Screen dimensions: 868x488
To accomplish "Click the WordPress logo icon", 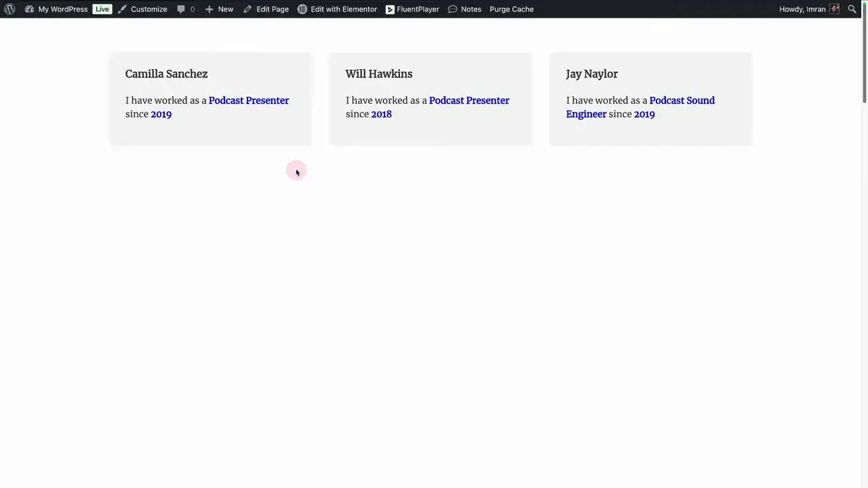I will tap(9, 9).
